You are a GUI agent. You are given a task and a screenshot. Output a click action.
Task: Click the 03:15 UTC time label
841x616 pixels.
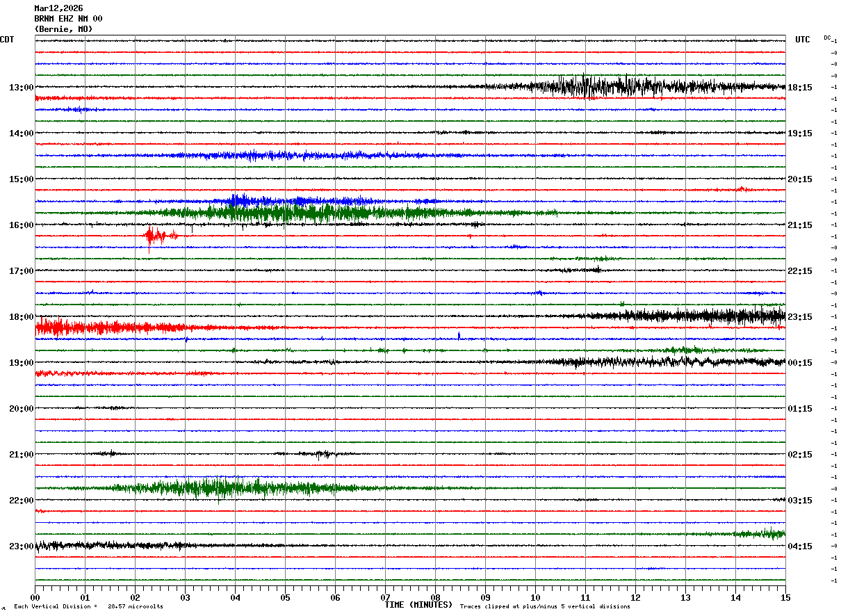point(800,501)
